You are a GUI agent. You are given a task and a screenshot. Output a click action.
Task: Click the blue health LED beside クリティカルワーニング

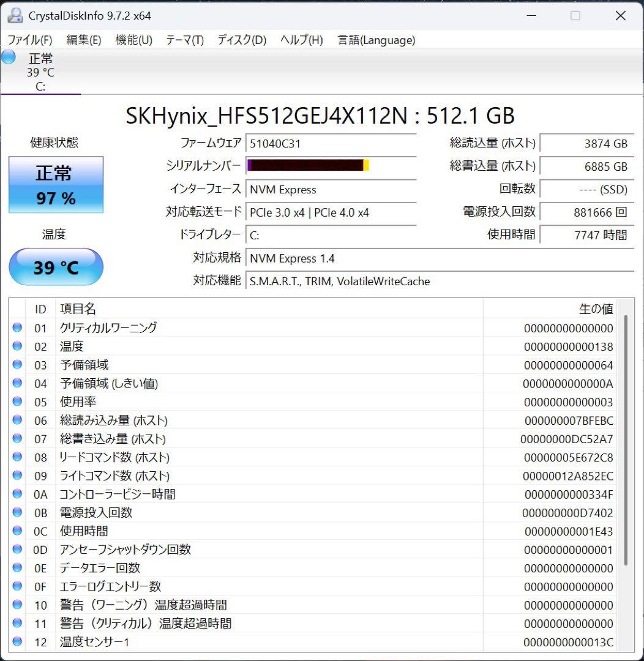[x=17, y=328]
